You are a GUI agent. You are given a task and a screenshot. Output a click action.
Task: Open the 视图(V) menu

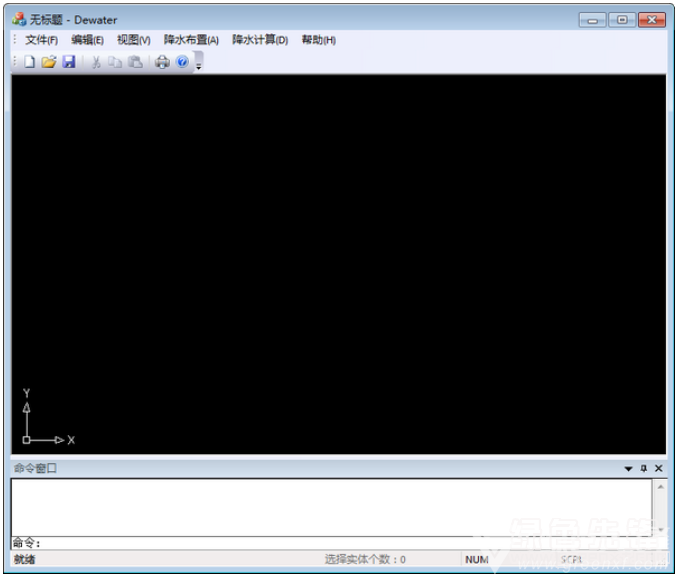[x=134, y=40]
